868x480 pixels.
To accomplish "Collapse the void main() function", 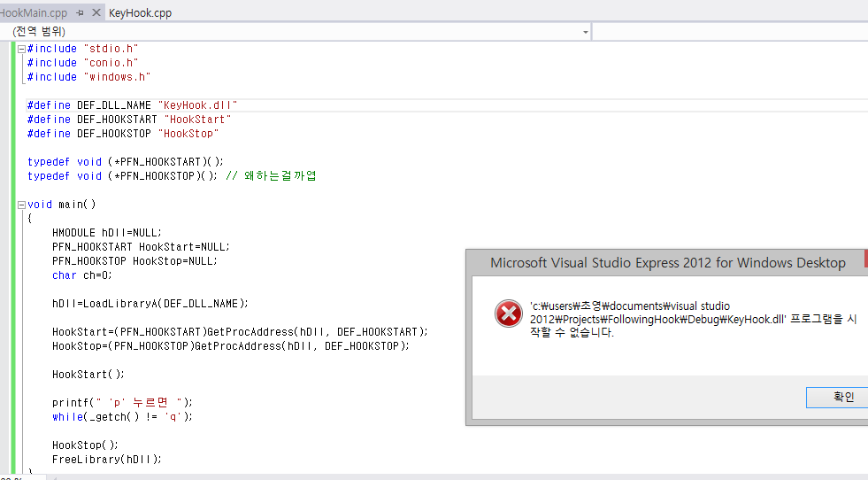I will pyautogui.click(x=21, y=205).
